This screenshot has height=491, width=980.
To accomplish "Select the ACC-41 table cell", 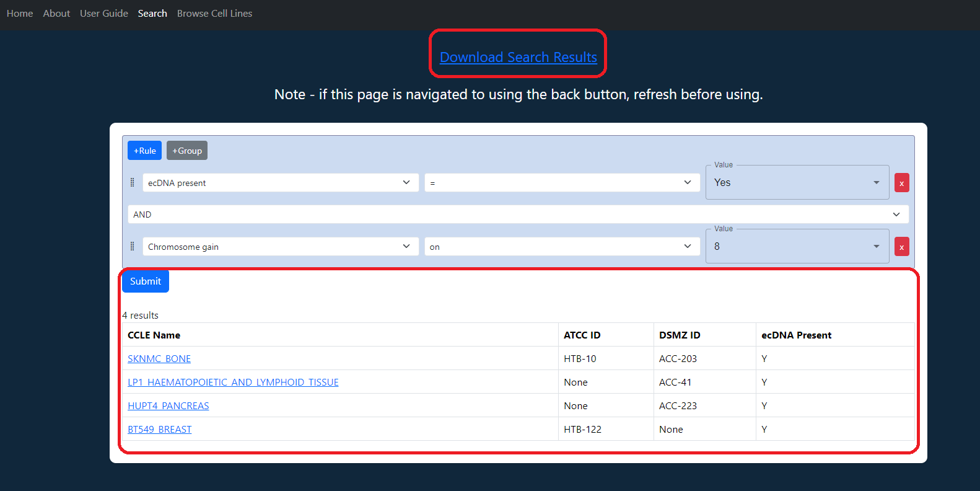I will [705, 383].
